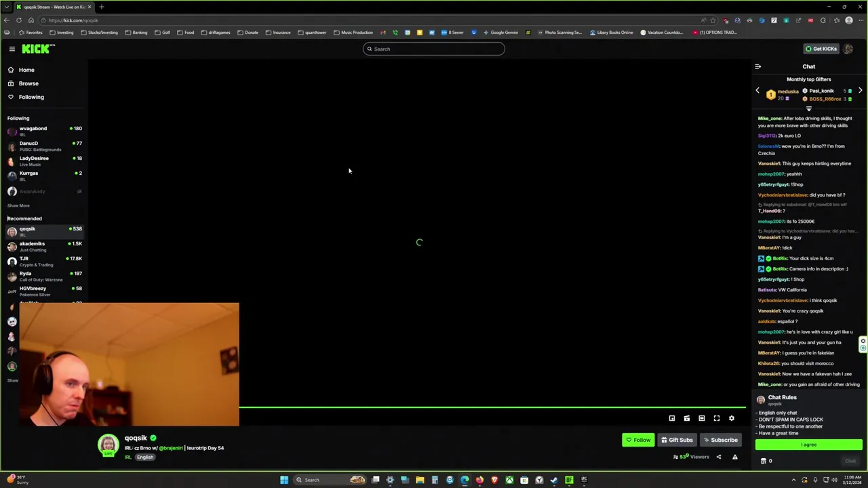This screenshot has width=868, height=488.
Task: Collapse the chat panel
Action: pos(758,66)
